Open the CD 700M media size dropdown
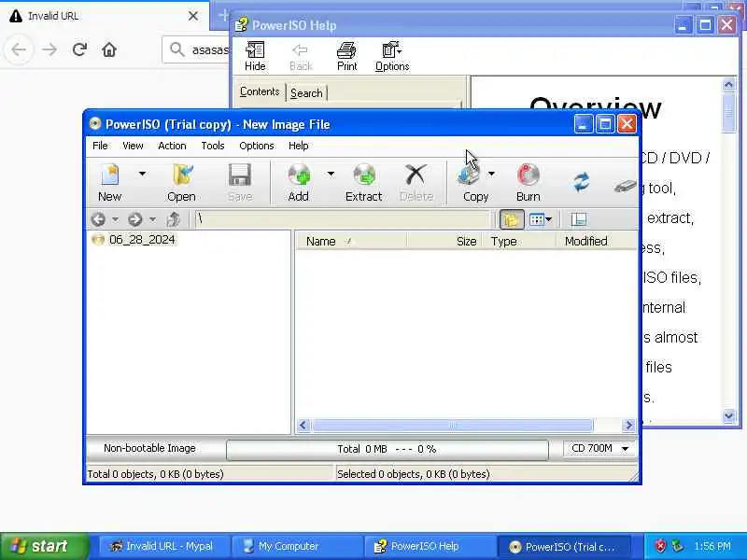 [599, 449]
